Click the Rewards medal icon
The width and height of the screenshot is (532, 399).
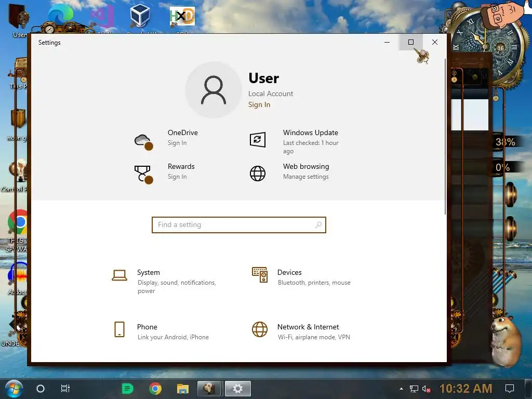pos(143,175)
